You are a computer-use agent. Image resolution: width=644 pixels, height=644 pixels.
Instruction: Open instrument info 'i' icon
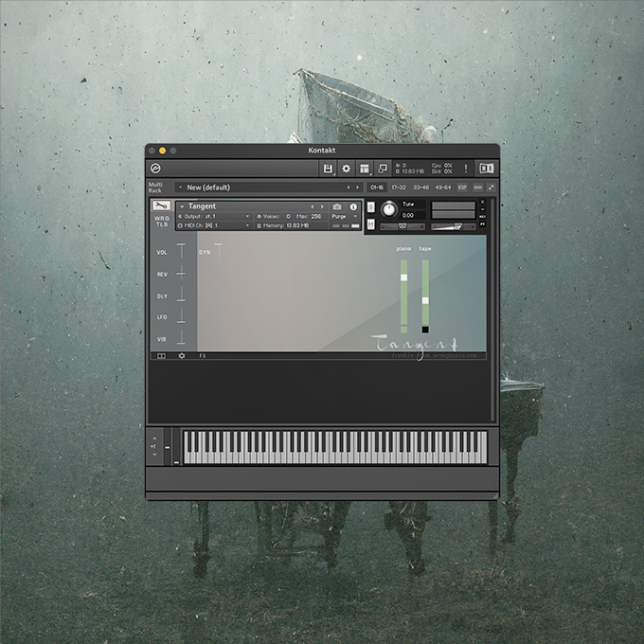[x=353, y=206]
